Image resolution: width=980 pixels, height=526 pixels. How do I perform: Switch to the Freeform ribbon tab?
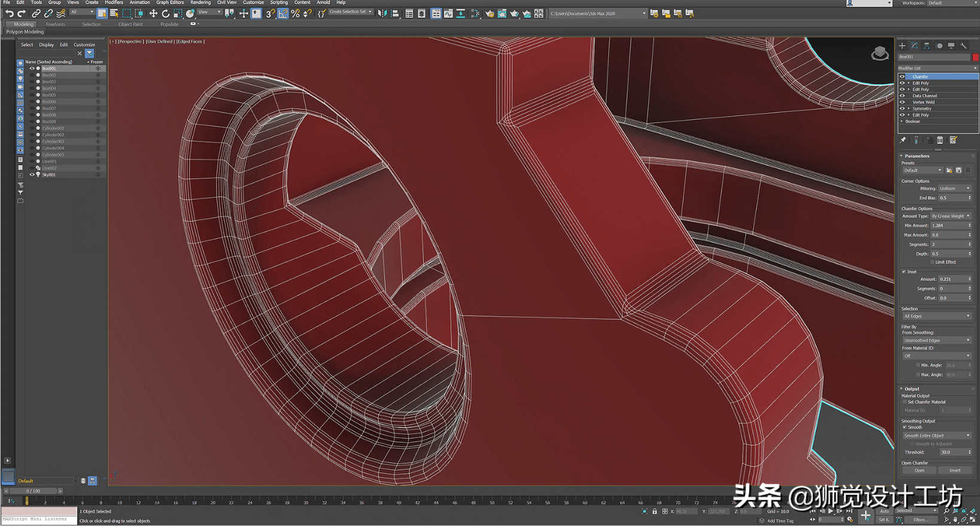click(55, 24)
